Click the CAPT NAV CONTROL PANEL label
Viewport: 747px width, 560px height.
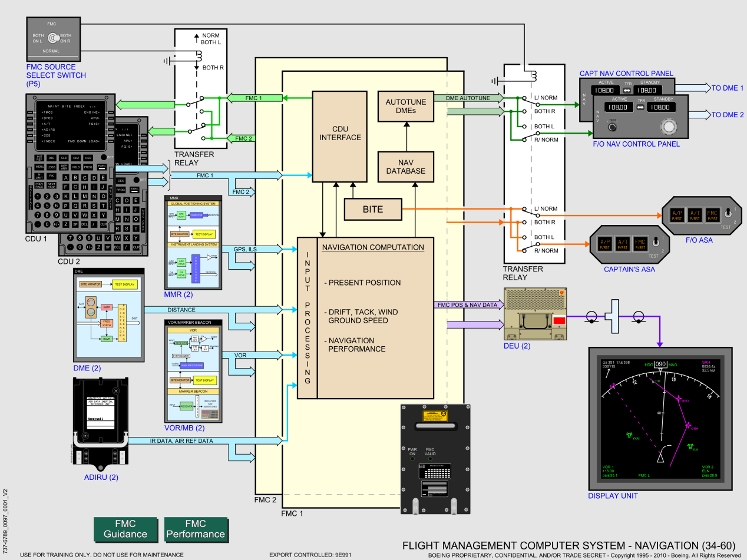click(626, 74)
